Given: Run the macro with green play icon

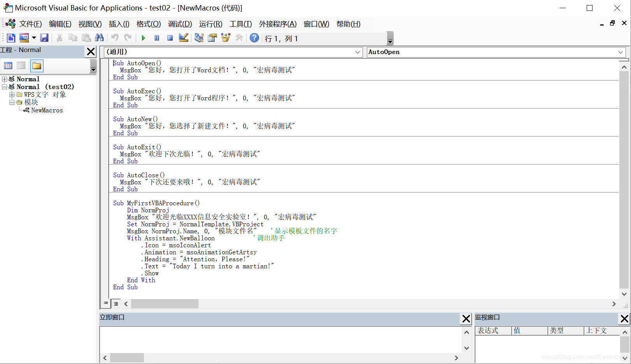Looking at the screenshot, I should [x=144, y=38].
